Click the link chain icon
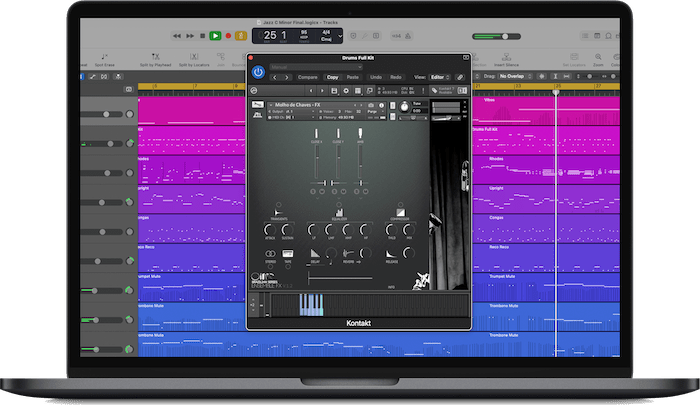The height and width of the screenshot is (405, 700). click(460, 77)
